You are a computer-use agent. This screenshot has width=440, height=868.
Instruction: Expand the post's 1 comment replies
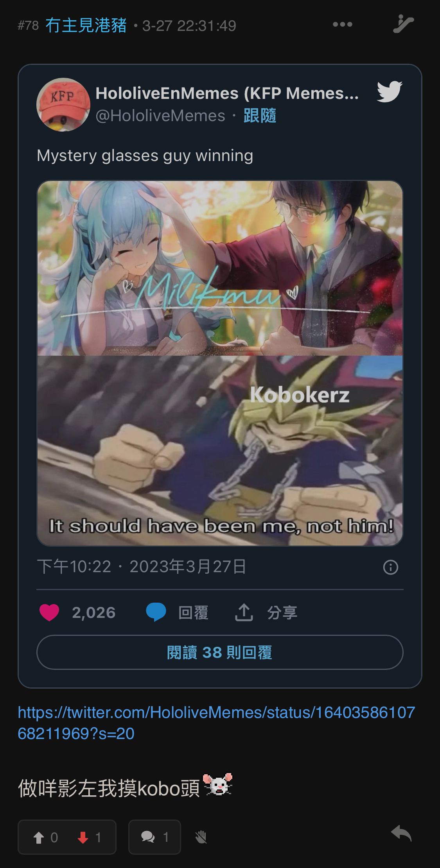(x=154, y=837)
